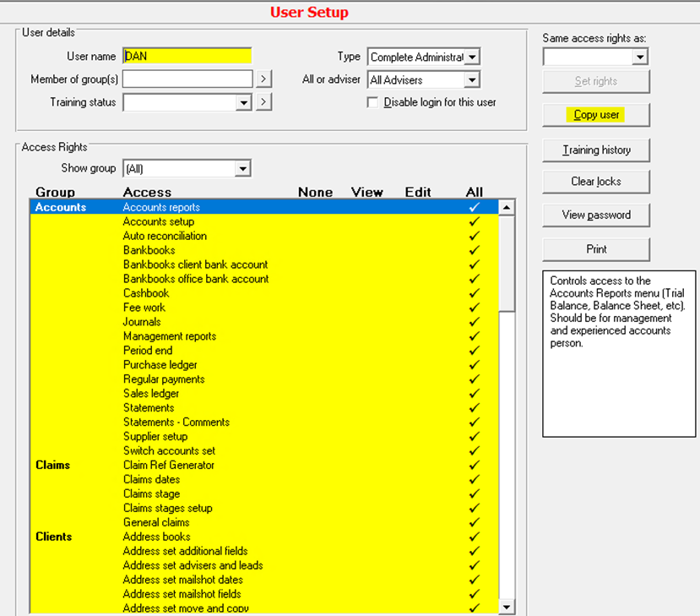This screenshot has width=700, height=616.
Task: Click the access list scroll up arrow
Action: 507,207
